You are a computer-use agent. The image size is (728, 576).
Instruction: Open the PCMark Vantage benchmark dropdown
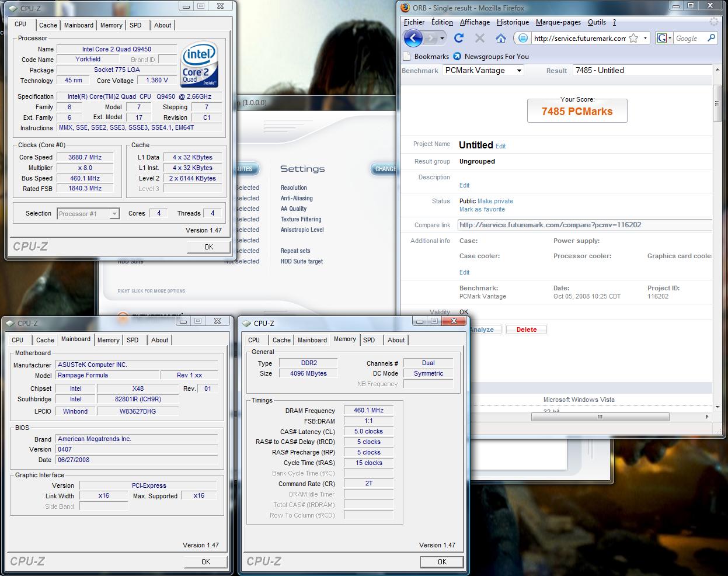518,70
